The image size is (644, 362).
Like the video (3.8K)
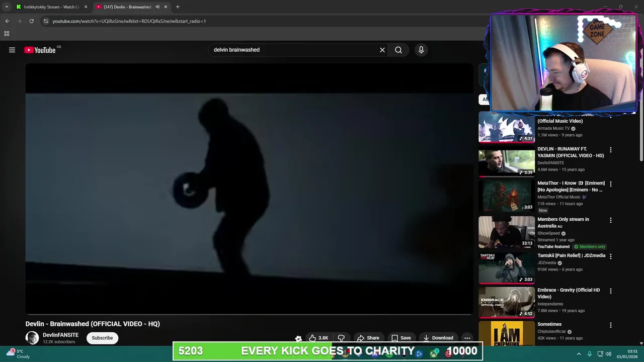[318, 338]
